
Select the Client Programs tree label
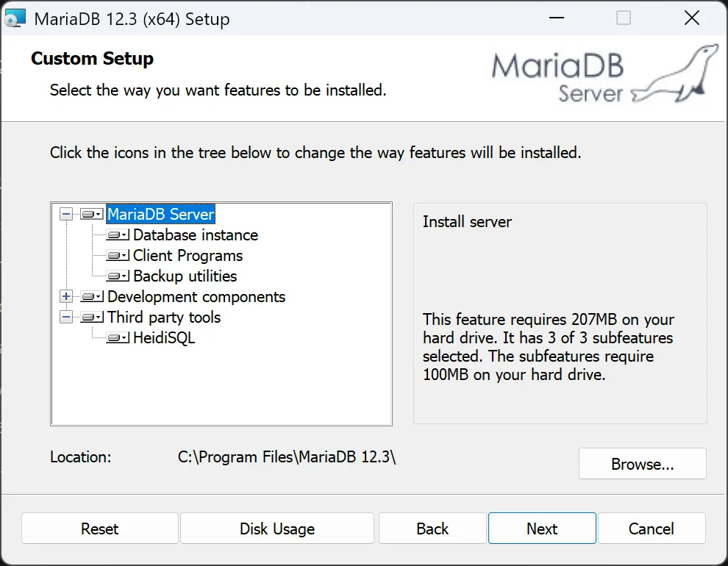coord(188,255)
